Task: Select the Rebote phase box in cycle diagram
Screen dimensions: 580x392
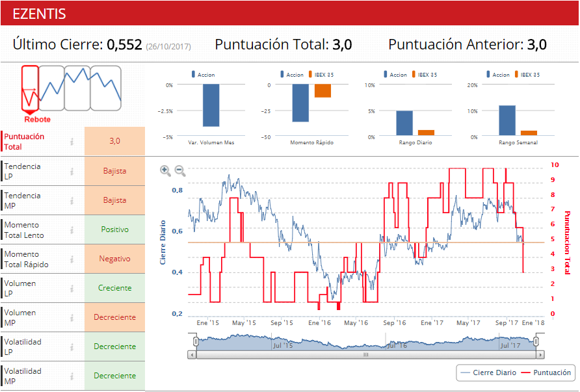Action: pos(30,88)
